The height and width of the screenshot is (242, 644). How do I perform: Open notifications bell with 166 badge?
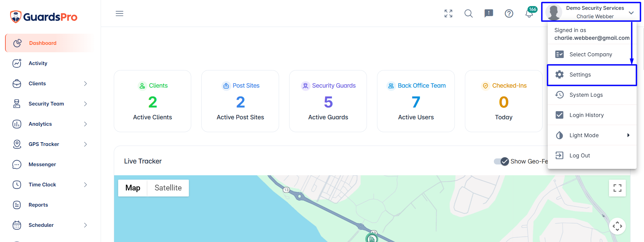530,13
